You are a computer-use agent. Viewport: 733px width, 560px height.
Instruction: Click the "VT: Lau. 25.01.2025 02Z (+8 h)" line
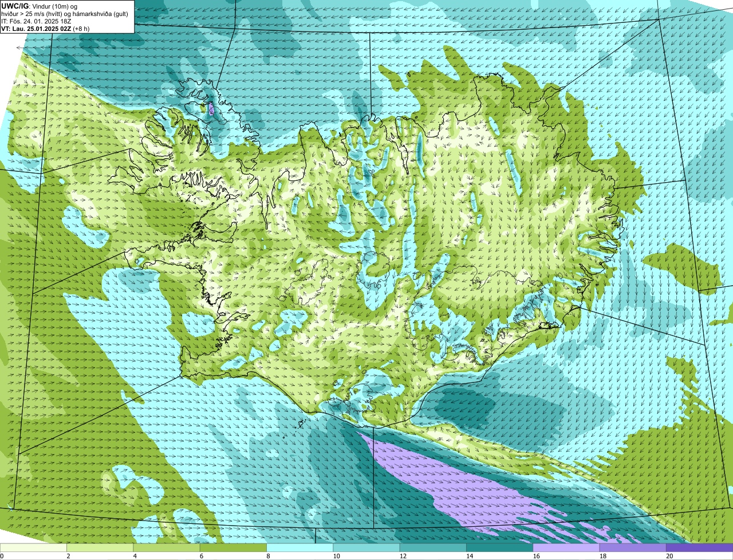45,28
